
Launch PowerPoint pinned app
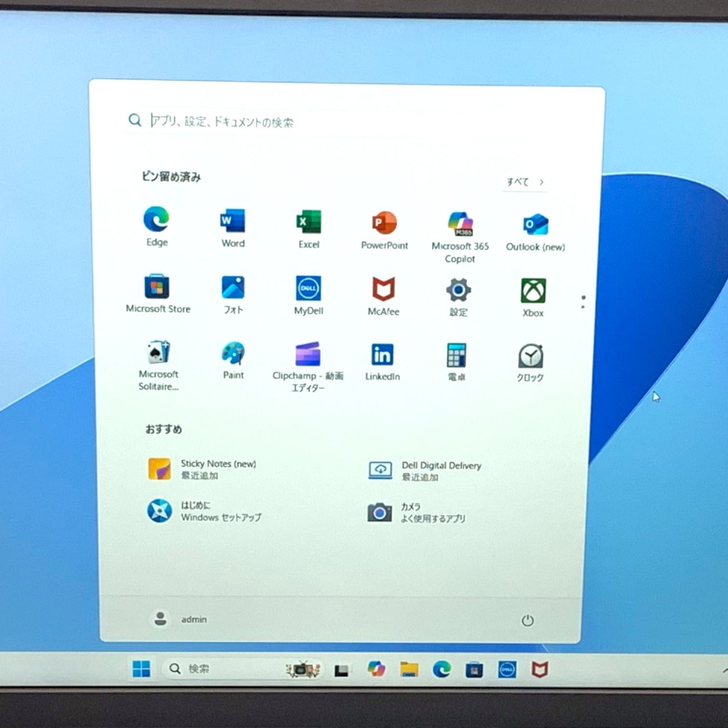pyautogui.click(x=384, y=230)
